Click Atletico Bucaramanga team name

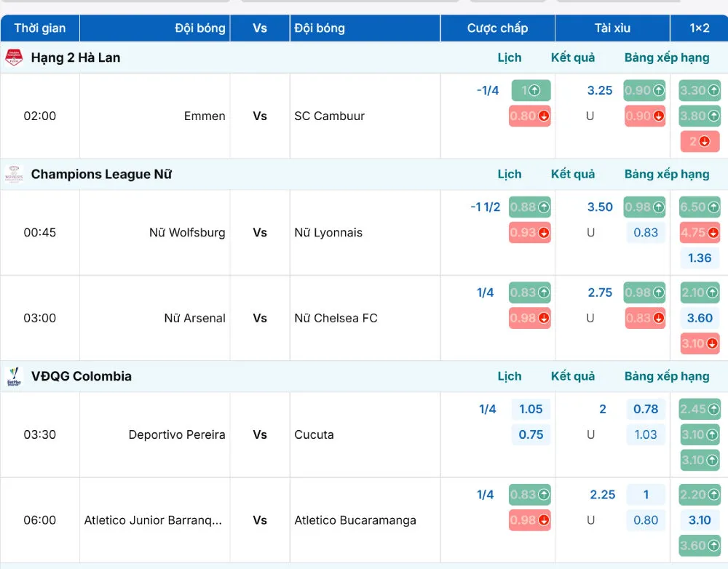point(355,521)
